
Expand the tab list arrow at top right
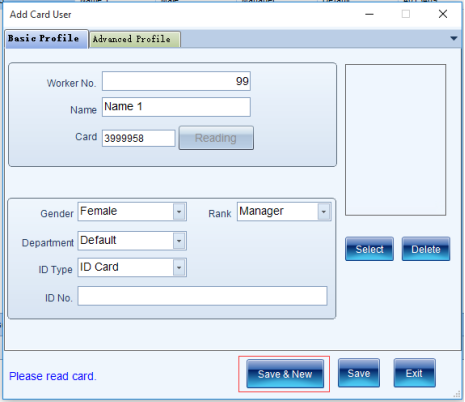coord(454,39)
